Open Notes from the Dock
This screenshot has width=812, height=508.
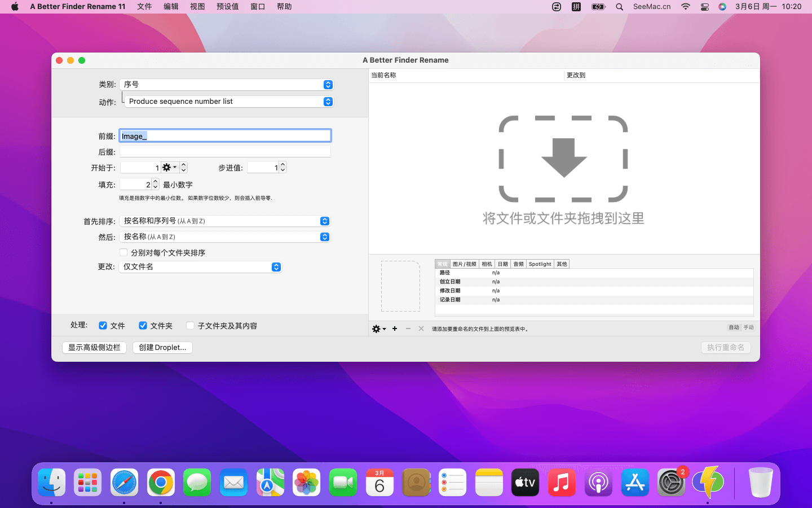click(489, 483)
